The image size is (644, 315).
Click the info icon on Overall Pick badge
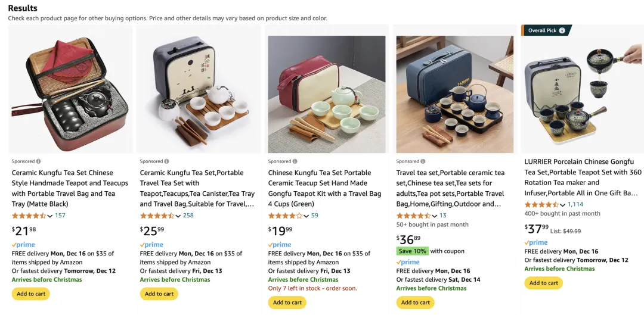pyautogui.click(x=562, y=30)
